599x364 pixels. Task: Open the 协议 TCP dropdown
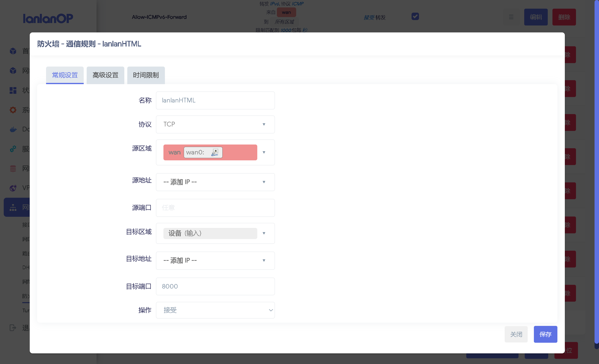point(215,124)
